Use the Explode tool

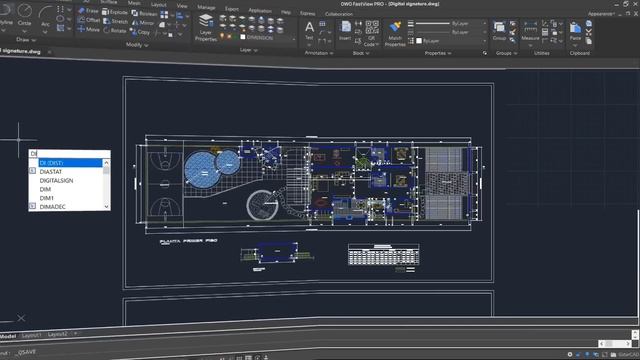115,12
